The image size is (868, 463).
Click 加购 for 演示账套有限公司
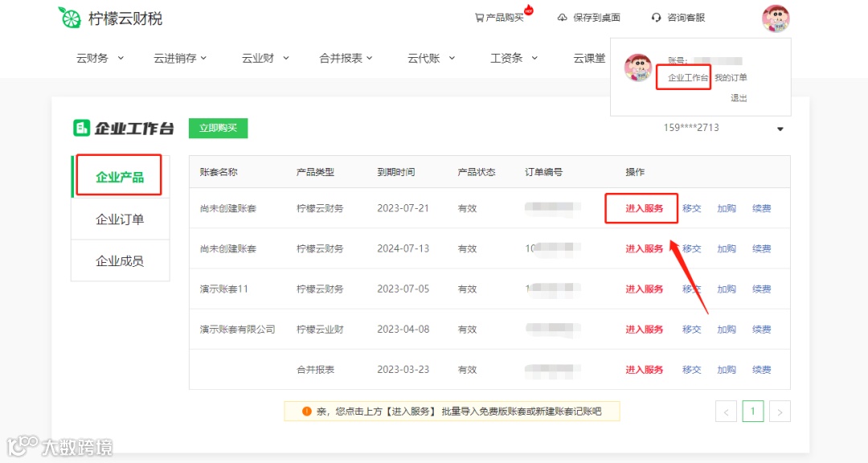click(x=727, y=330)
